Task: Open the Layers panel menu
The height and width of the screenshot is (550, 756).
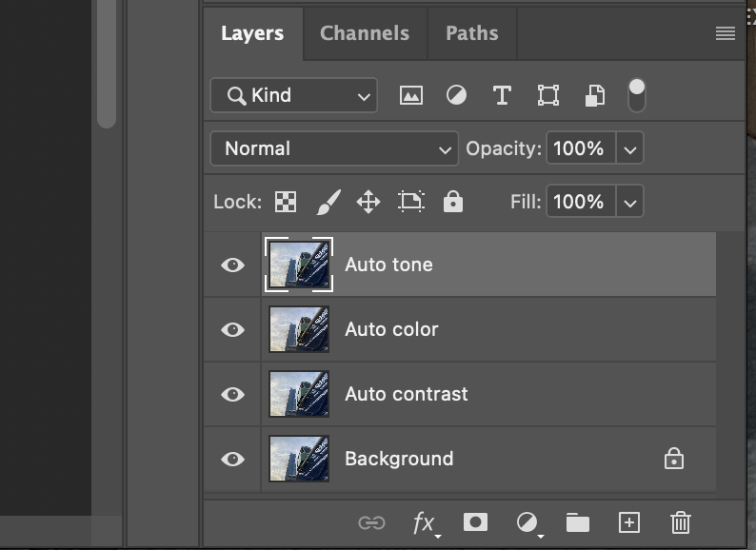Action: pos(726,33)
